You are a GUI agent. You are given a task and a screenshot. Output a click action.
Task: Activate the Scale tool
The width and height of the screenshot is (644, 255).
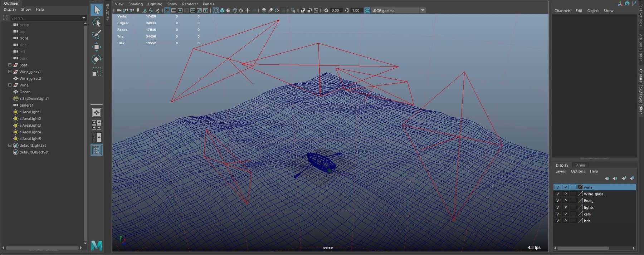pos(96,72)
